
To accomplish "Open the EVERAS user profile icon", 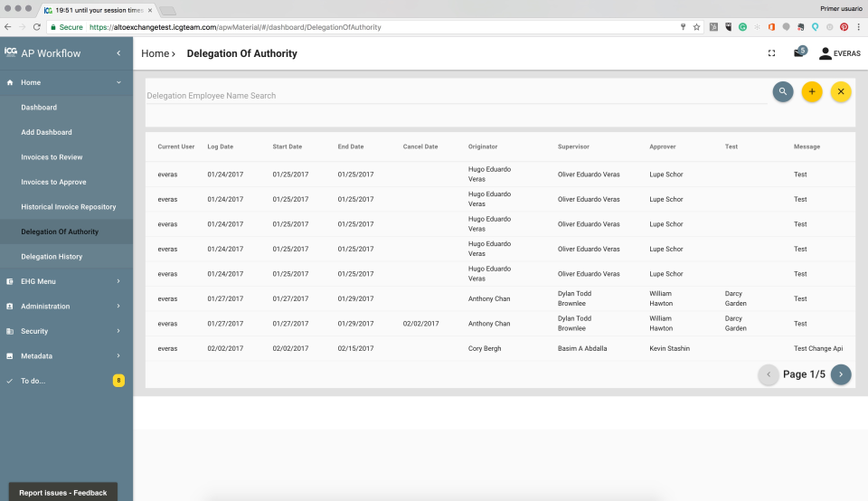I will (x=825, y=53).
